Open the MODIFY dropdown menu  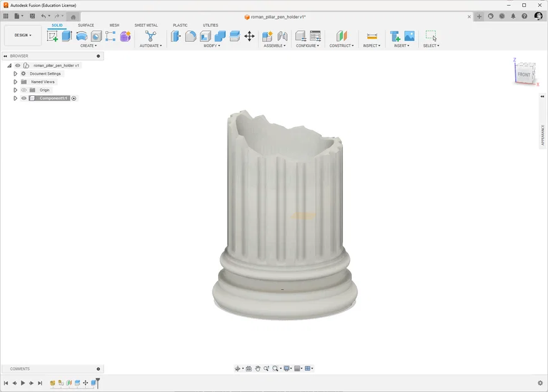tap(212, 46)
